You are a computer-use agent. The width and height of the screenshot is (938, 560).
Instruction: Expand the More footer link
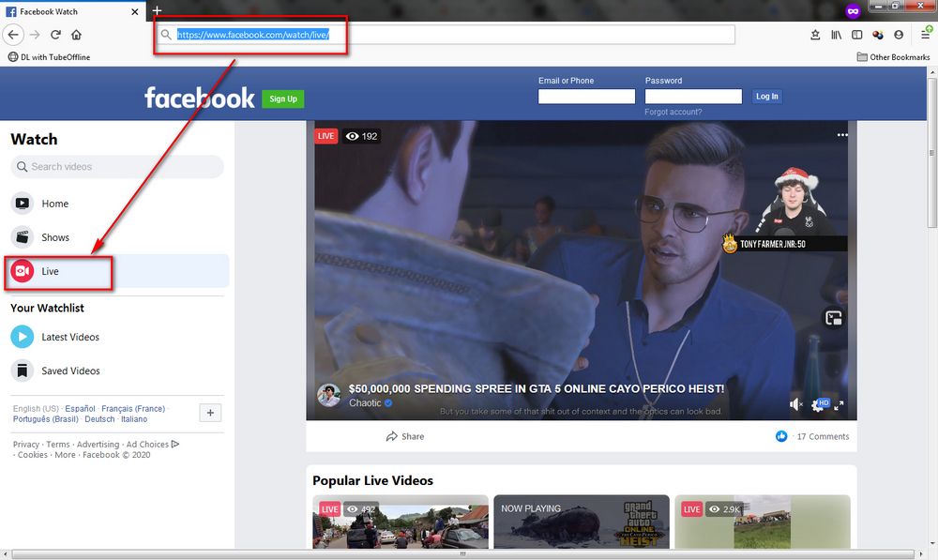coord(66,455)
